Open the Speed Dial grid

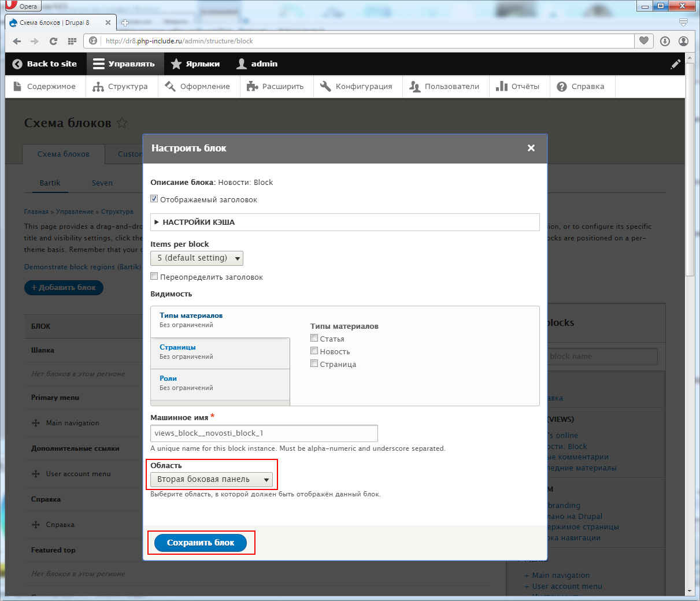pos(72,41)
